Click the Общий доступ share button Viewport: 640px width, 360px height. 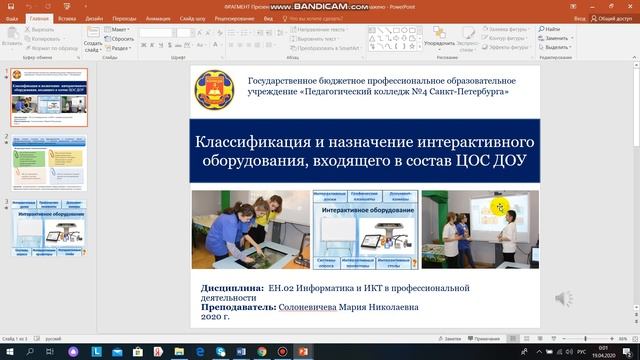[x=611, y=19]
